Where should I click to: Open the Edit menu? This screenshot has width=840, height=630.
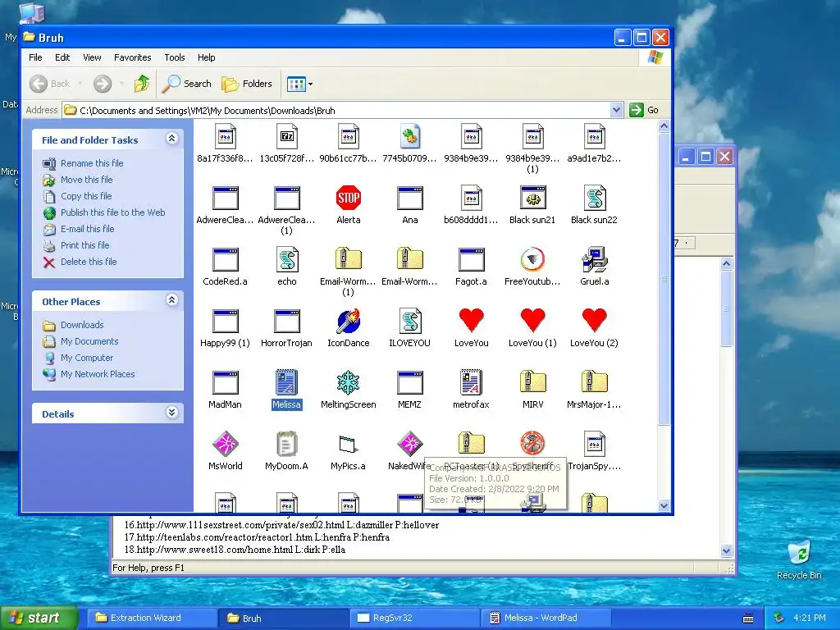tap(62, 57)
